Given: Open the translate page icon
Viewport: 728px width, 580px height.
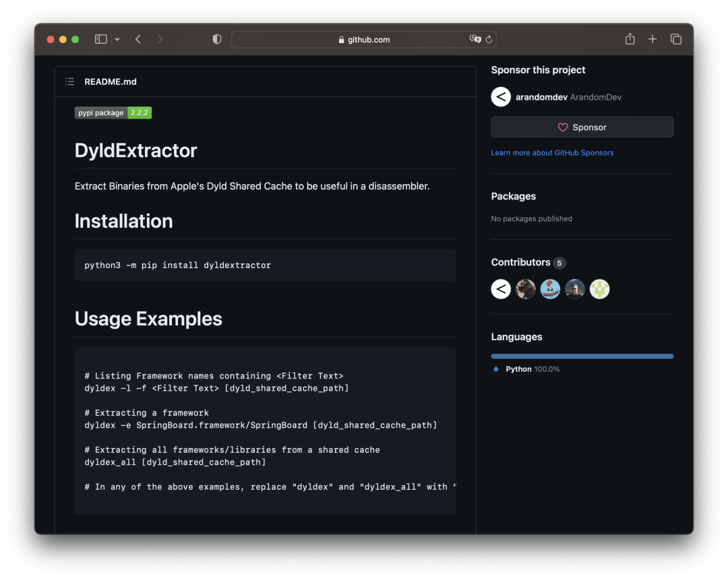Looking at the screenshot, I should (x=475, y=39).
